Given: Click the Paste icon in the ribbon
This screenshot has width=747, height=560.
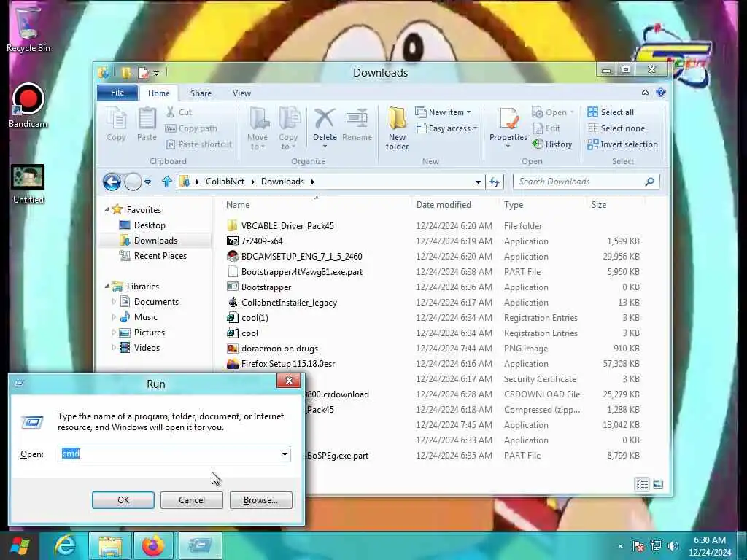Looking at the screenshot, I should [x=147, y=124].
